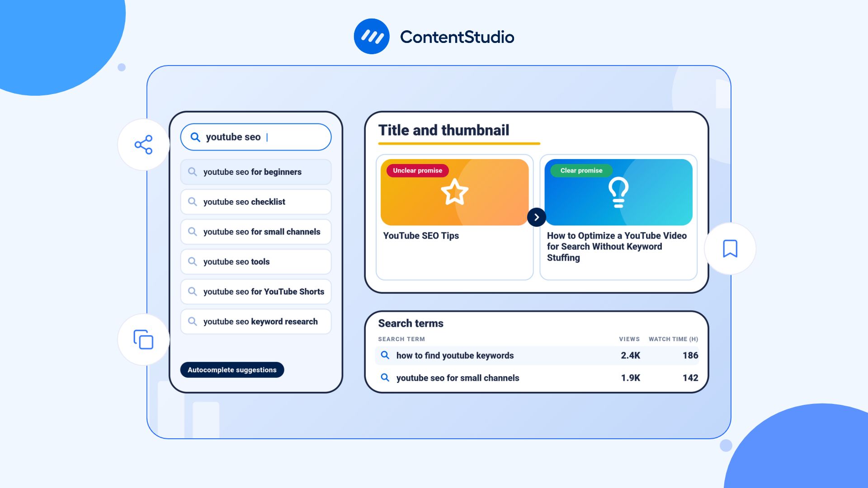Viewport: 868px width, 488px height.
Task: Click the arrow button between the two thumbnails
Action: click(537, 217)
